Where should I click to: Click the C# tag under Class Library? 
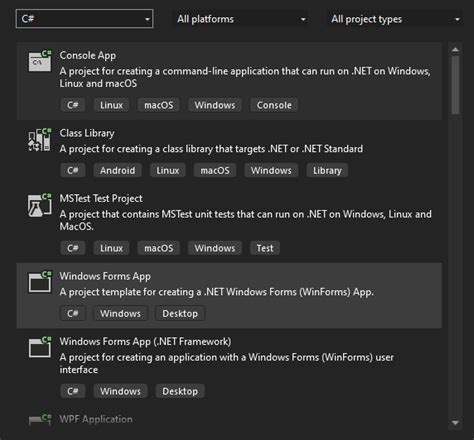tap(73, 170)
